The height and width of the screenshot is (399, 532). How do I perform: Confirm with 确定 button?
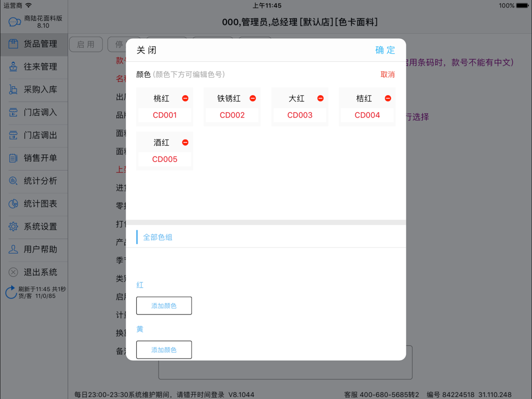pos(385,50)
